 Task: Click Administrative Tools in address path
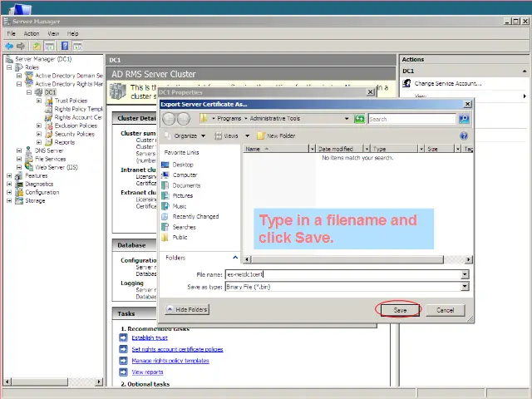click(x=275, y=118)
